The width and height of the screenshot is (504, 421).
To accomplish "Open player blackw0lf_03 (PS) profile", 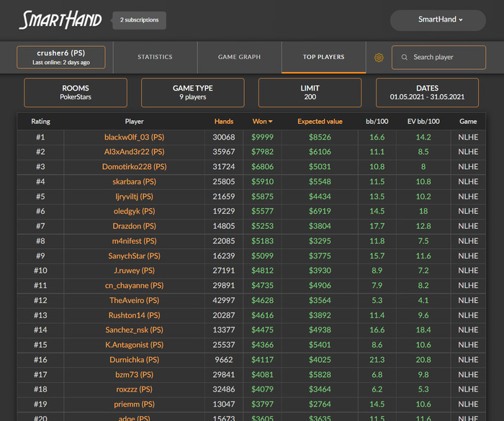I will click(x=135, y=137).
